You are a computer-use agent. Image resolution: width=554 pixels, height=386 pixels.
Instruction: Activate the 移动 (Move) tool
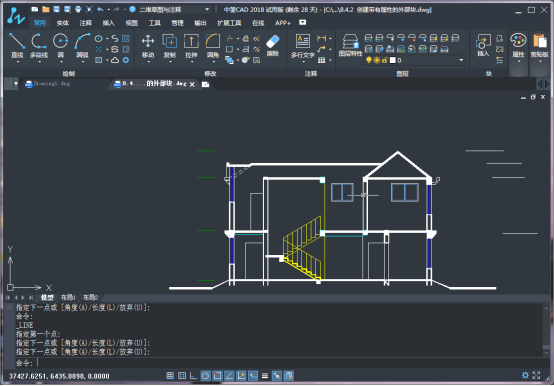tap(148, 45)
